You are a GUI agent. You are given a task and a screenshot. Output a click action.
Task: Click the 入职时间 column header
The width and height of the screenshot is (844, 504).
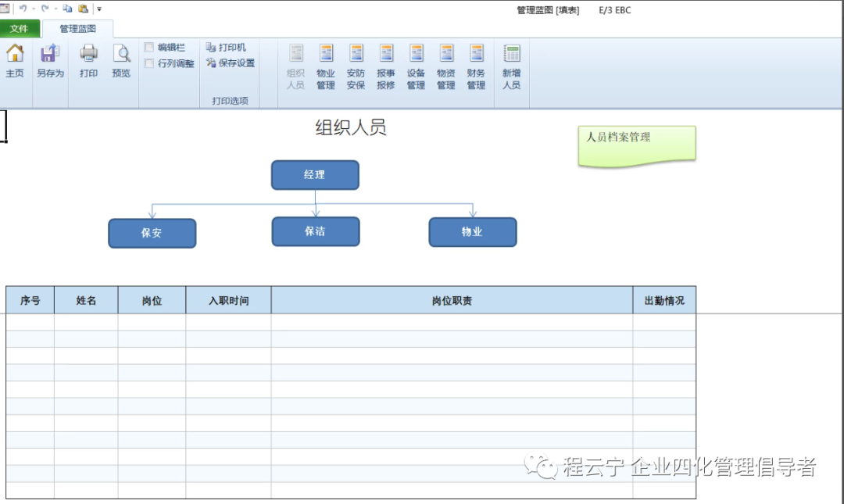tap(229, 300)
